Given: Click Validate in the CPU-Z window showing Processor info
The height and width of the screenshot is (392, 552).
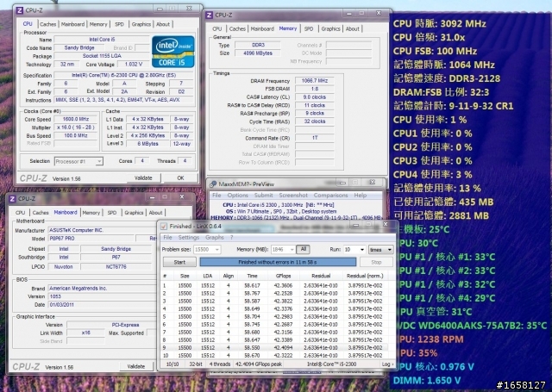Looking at the screenshot, I should pos(143,177).
